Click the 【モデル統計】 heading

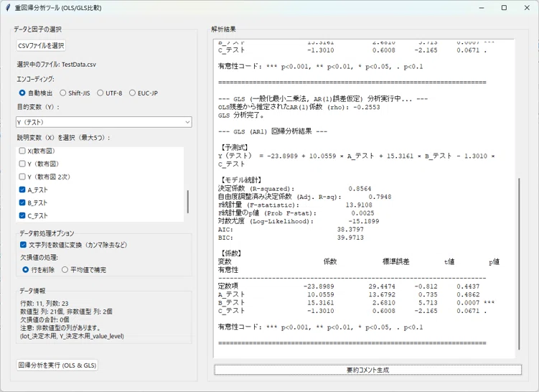pyautogui.click(x=241, y=179)
